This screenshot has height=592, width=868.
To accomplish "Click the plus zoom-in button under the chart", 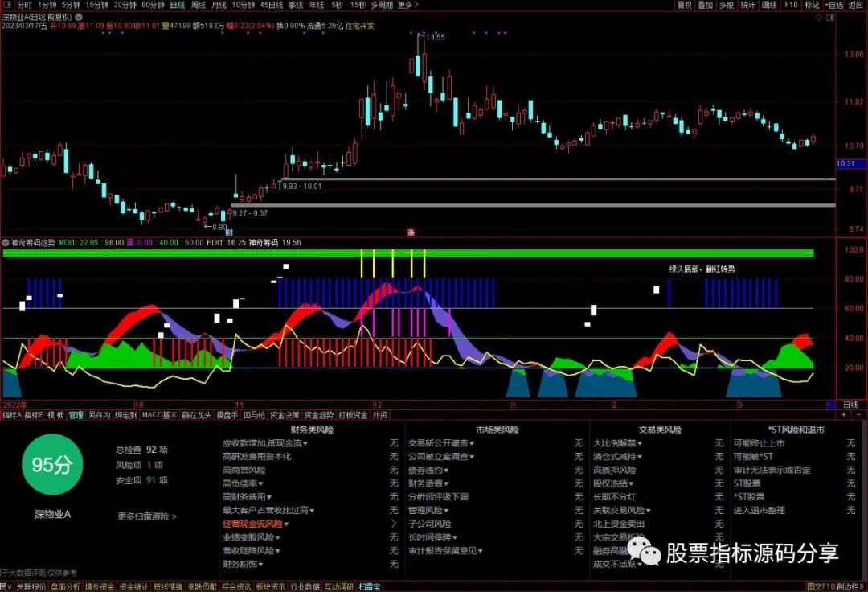I will tap(844, 415).
